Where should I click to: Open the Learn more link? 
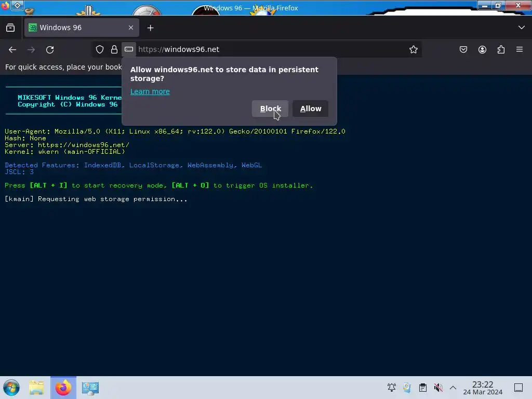pos(150,91)
